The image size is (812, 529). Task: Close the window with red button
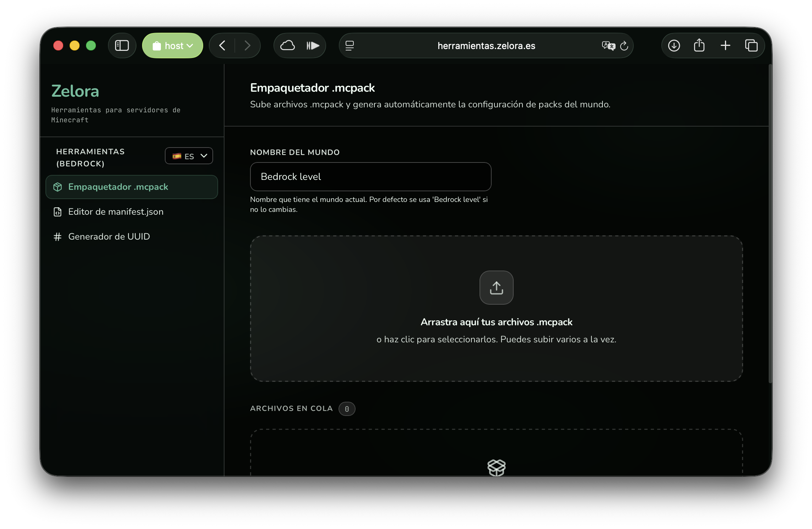(x=58, y=46)
